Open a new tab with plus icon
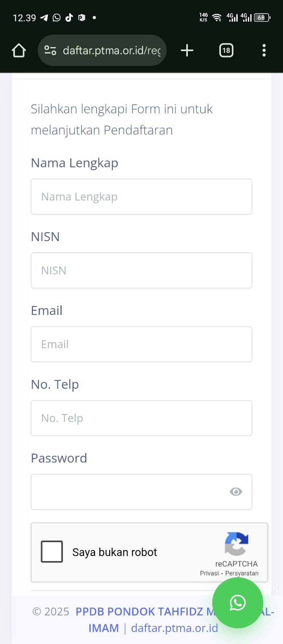283x644 pixels. coord(187,50)
